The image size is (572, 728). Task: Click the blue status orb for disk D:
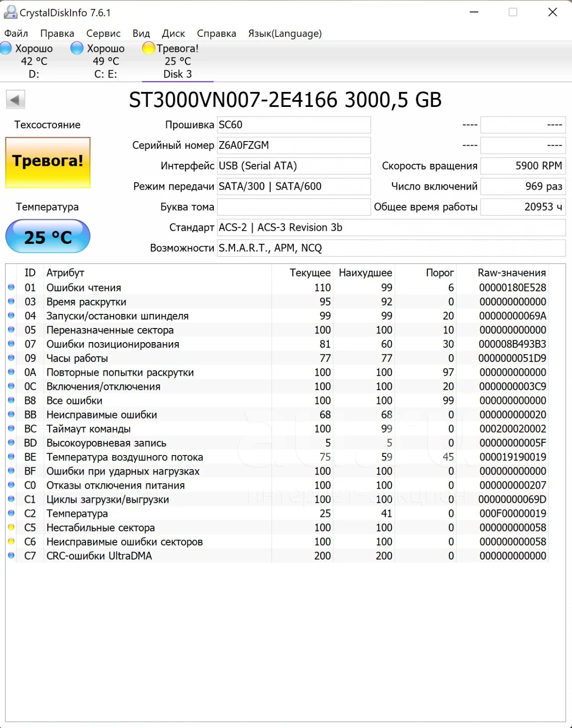point(5,48)
